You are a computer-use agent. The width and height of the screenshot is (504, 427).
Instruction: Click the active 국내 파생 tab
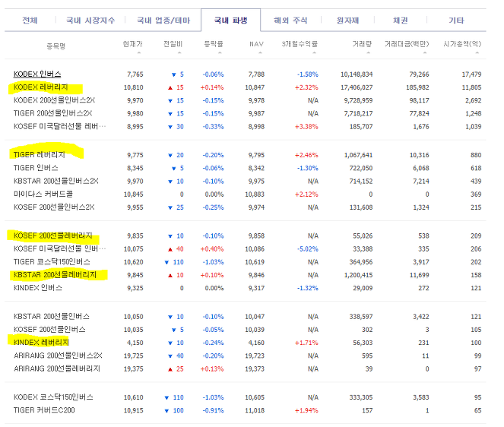(230, 21)
